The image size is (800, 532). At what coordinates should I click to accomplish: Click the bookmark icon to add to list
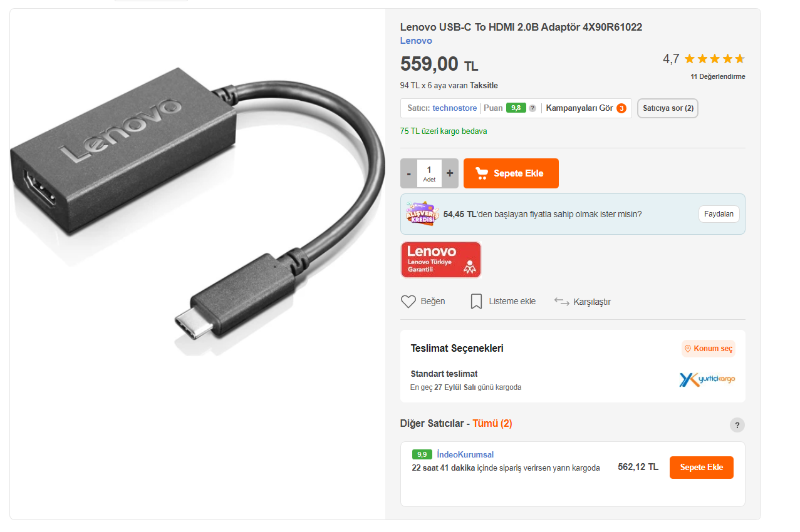476,302
